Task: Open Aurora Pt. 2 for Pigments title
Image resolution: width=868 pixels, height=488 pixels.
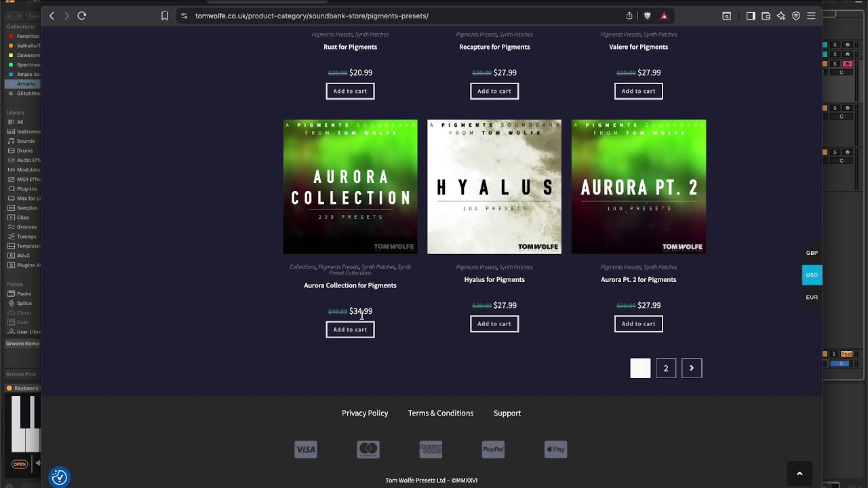Action: pyautogui.click(x=639, y=279)
